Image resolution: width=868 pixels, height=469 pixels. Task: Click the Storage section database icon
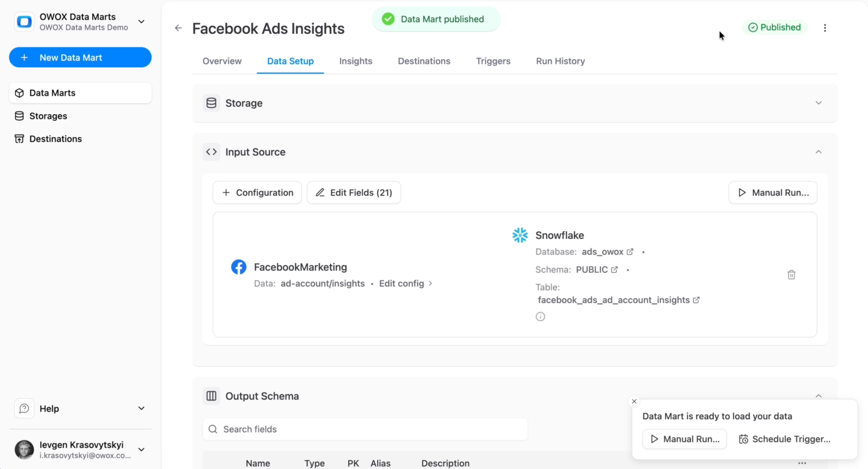coord(212,103)
